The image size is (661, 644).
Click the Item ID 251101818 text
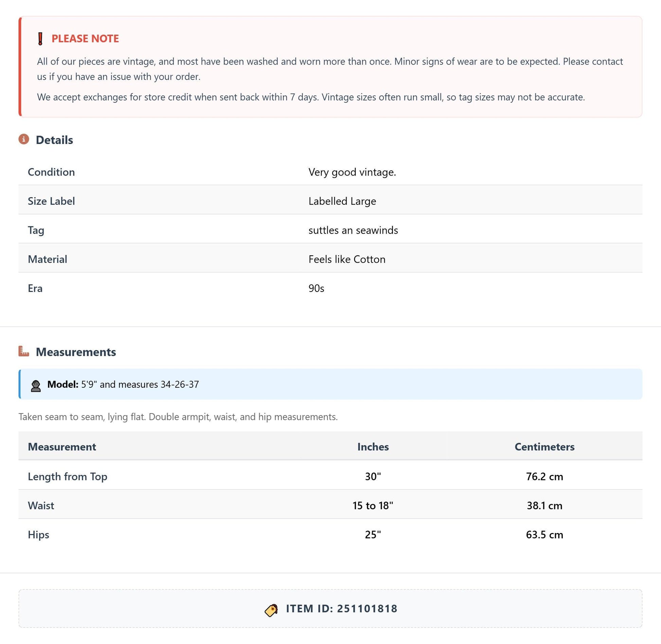click(342, 609)
